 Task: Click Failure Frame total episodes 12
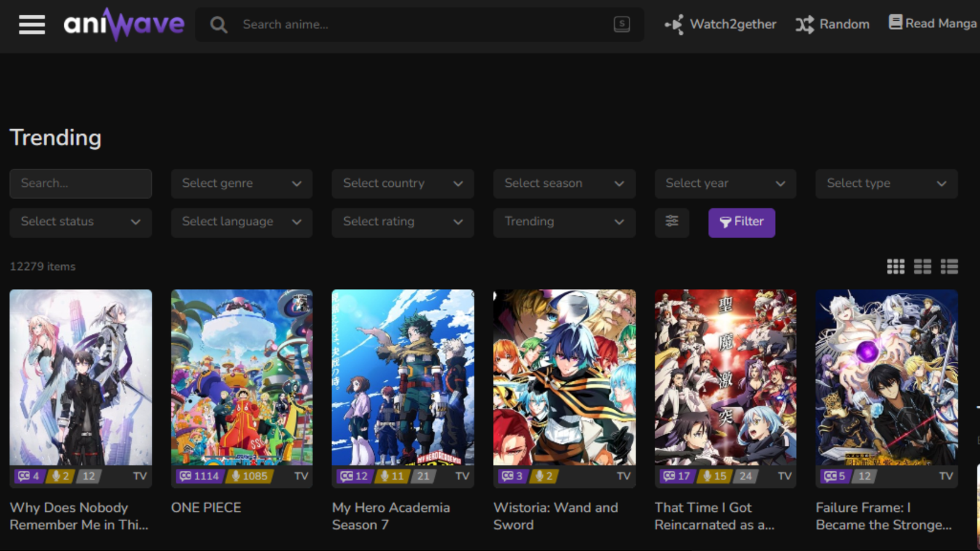click(x=864, y=476)
